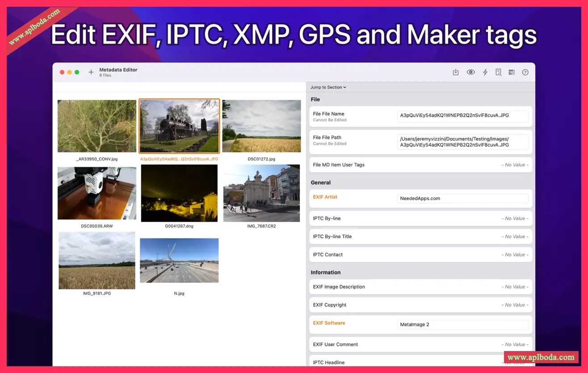Screen dimensions: 588x373
Task: Edit the EXIF Software field value
Action: 462,325
